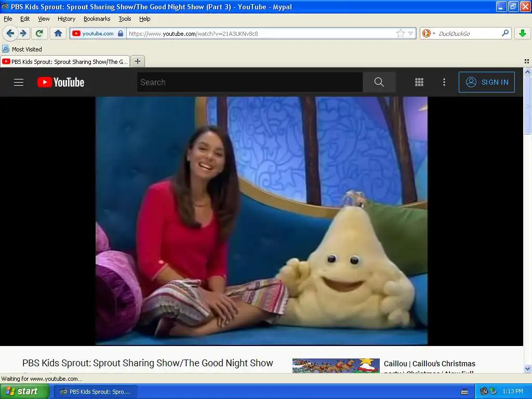Open YouTube settings three-dot menu
Viewport: 532px width, 399px height.
tap(444, 82)
